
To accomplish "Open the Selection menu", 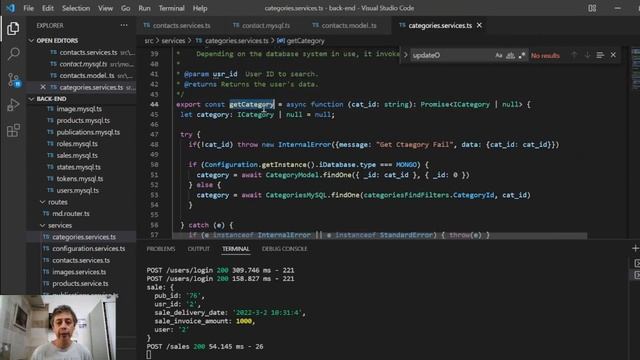I will point(76,8).
